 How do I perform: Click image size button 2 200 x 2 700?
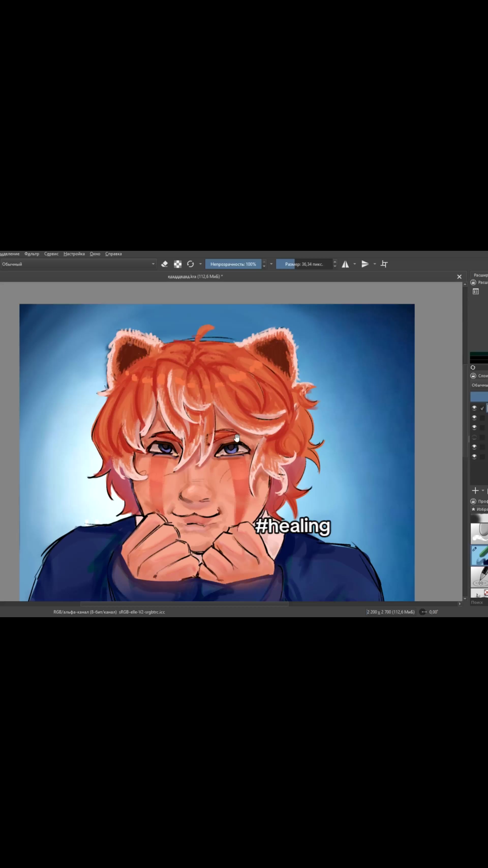point(391,612)
